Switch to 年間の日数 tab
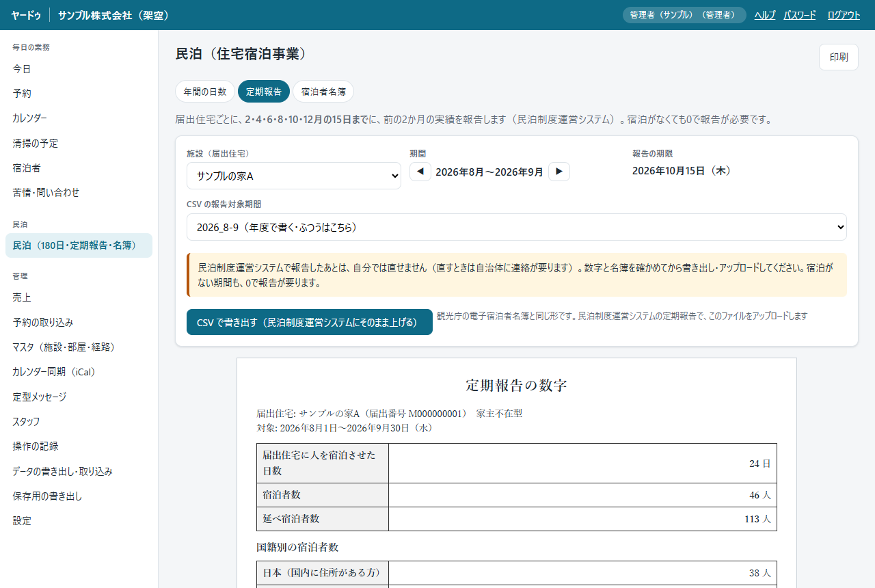Image resolution: width=875 pixels, height=588 pixels. tap(205, 91)
